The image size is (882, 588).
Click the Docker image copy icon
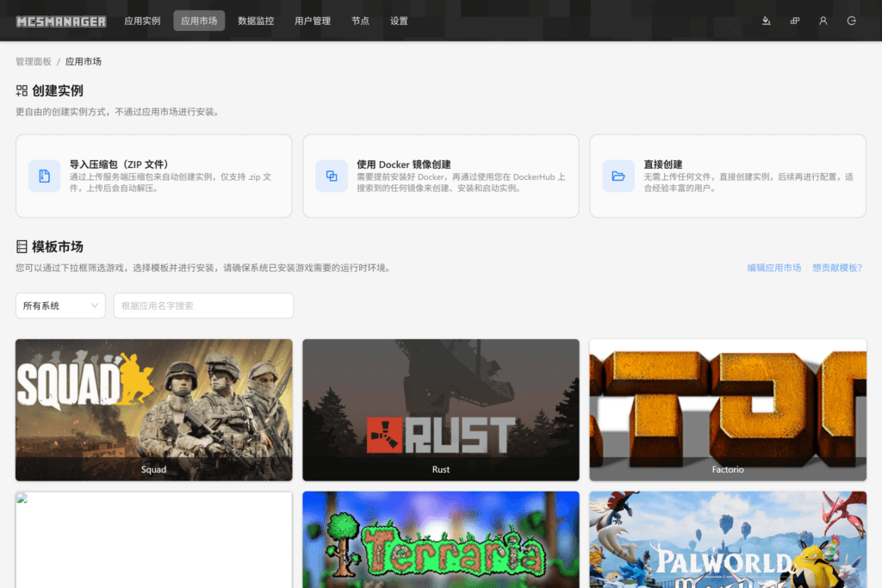click(x=332, y=176)
